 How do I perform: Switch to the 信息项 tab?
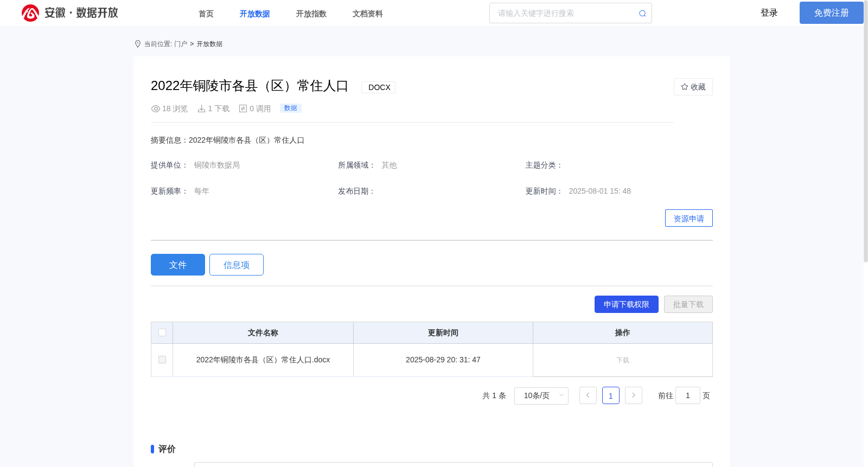[237, 265]
